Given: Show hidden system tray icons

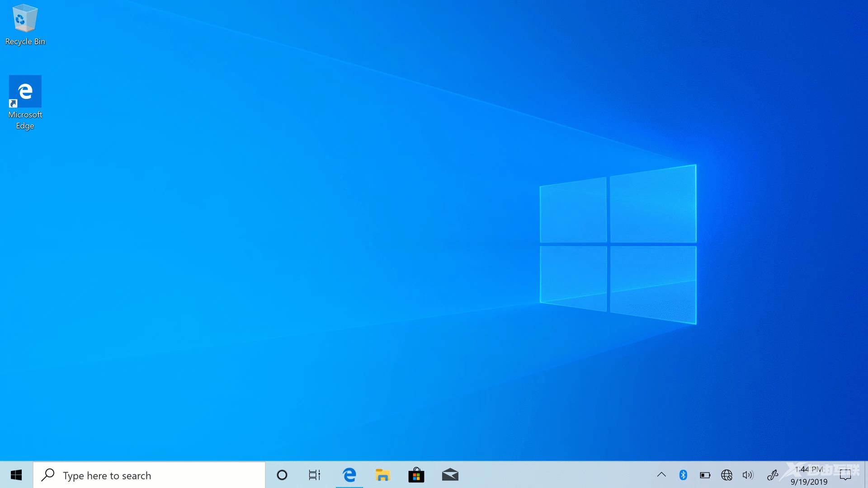Looking at the screenshot, I should click(x=661, y=475).
